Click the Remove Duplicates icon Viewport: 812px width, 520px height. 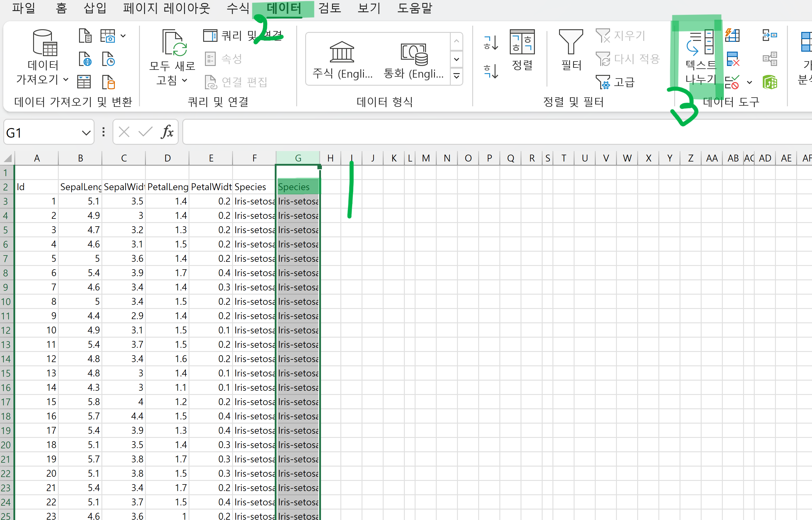pyautogui.click(x=732, y=59)
